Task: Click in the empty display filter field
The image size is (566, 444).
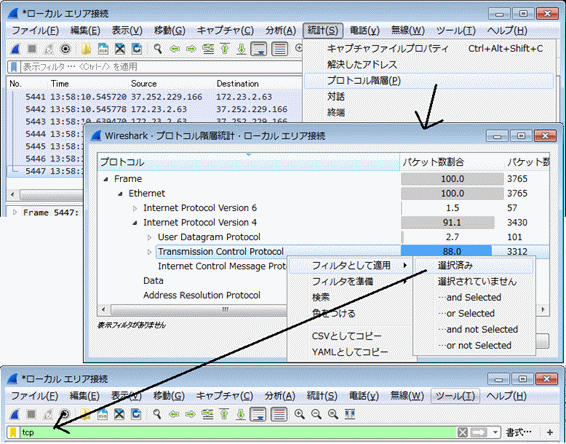Action: pyautogui.click(x=161, y=67)
